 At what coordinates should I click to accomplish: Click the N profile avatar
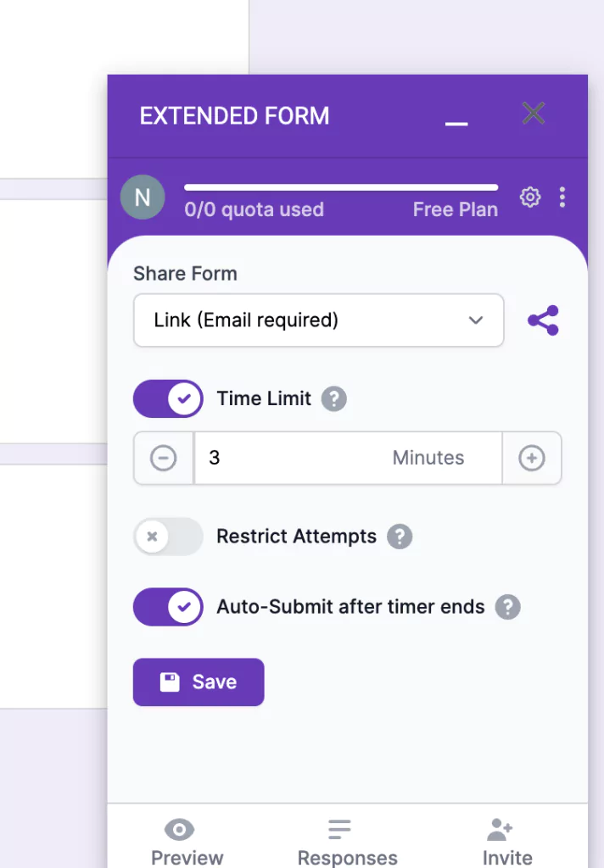click(x=143, y=197)
